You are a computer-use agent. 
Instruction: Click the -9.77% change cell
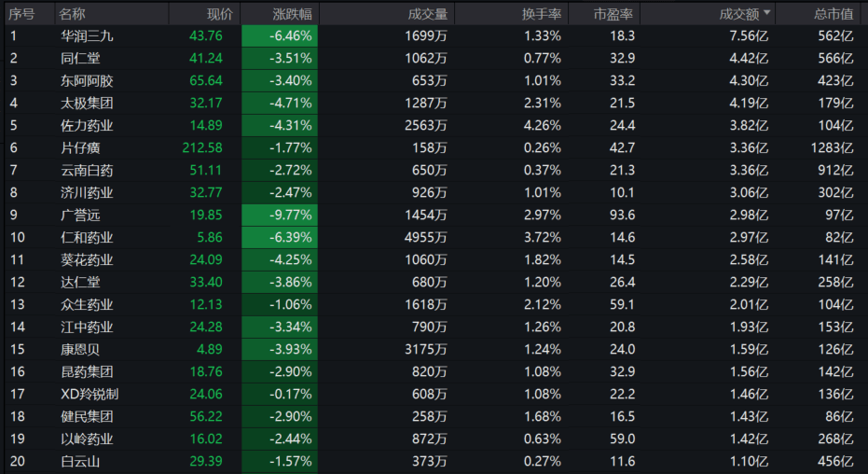pyautogui.click(x=280, y=215)
